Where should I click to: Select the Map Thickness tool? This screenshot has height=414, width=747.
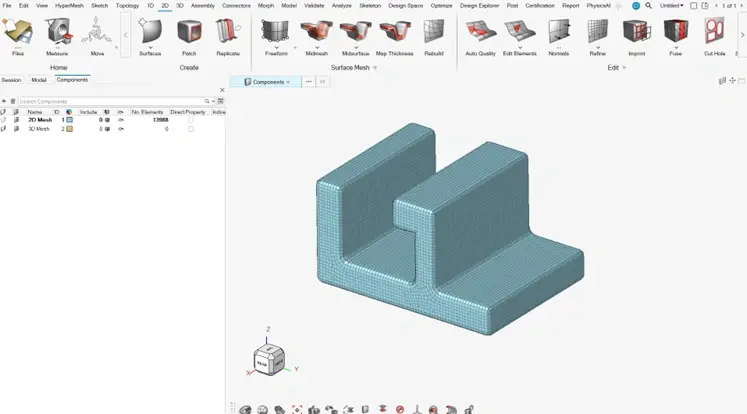coord(394,35)
